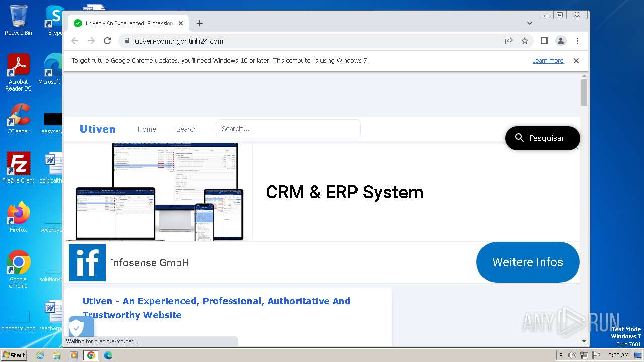This screenshot has height=362, width=644.
Task: Click the black Pesquisar button
Action: [542, 138]
